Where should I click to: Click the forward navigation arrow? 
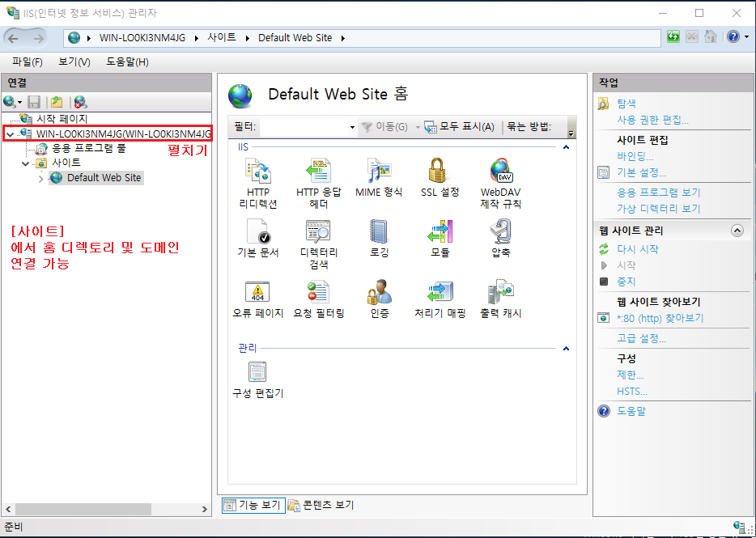38,38
